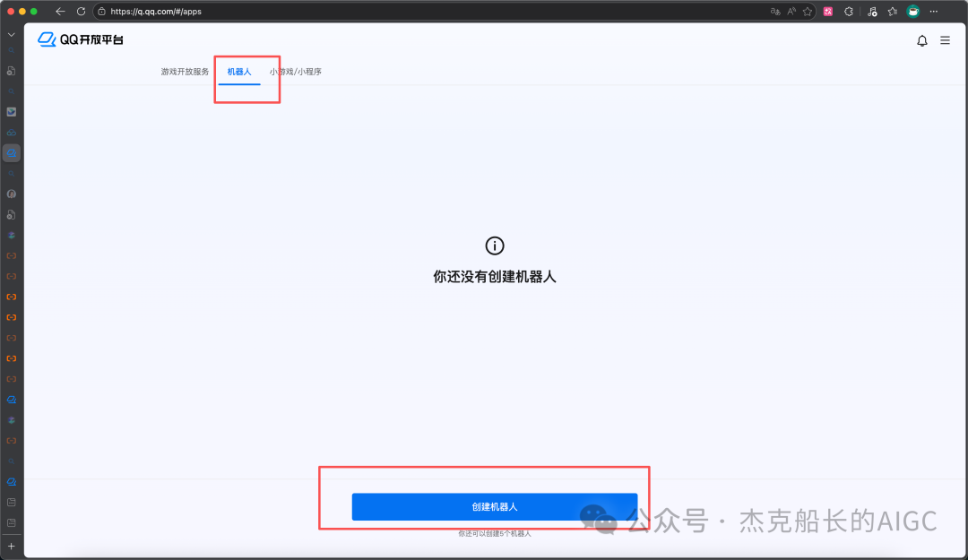This screenshot has height=560, width=968.
Task: Select the highlighted active QQ tab in sidebar
Action: [11, 153]
